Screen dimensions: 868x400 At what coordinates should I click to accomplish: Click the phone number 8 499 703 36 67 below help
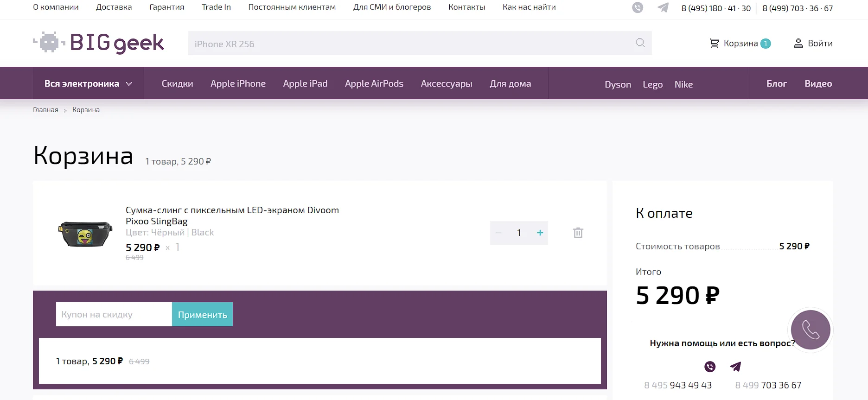768,385
